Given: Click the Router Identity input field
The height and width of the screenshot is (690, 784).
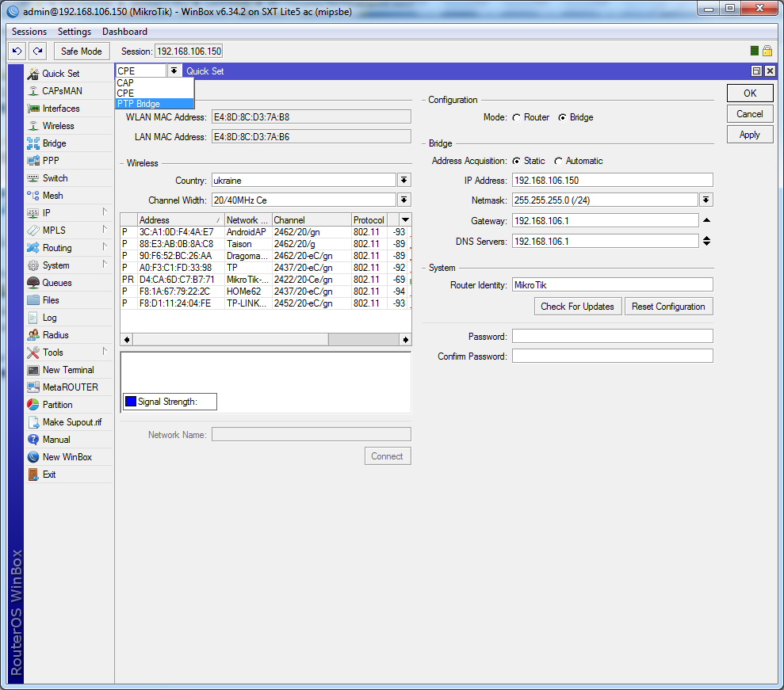Looking at the screenshot, I should 612,284.
